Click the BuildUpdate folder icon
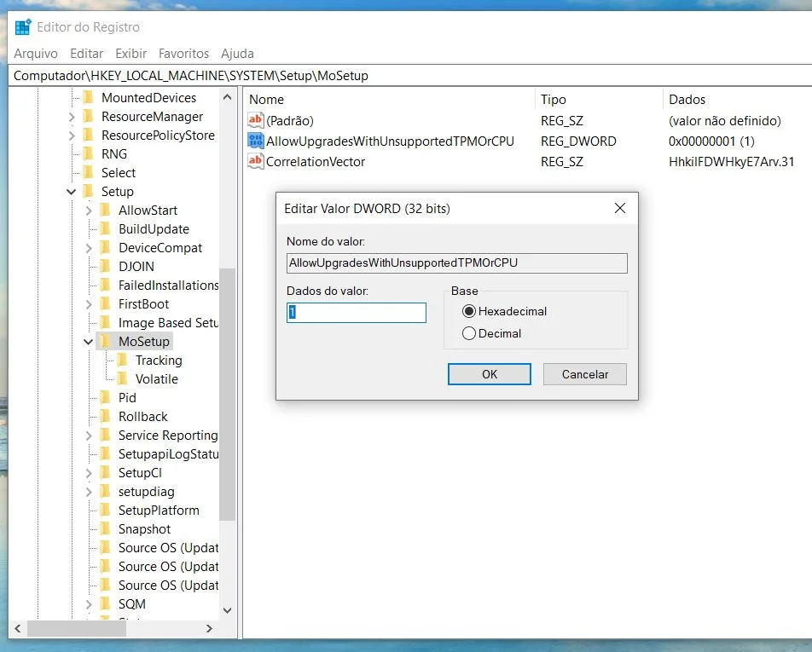Screen dimensions: 812x652 point(105,228)
